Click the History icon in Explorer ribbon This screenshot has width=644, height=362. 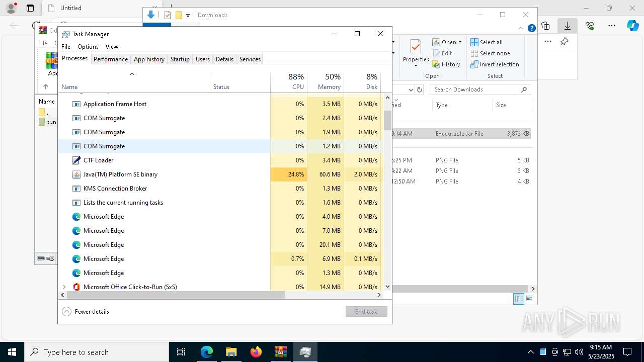(436, 64)
